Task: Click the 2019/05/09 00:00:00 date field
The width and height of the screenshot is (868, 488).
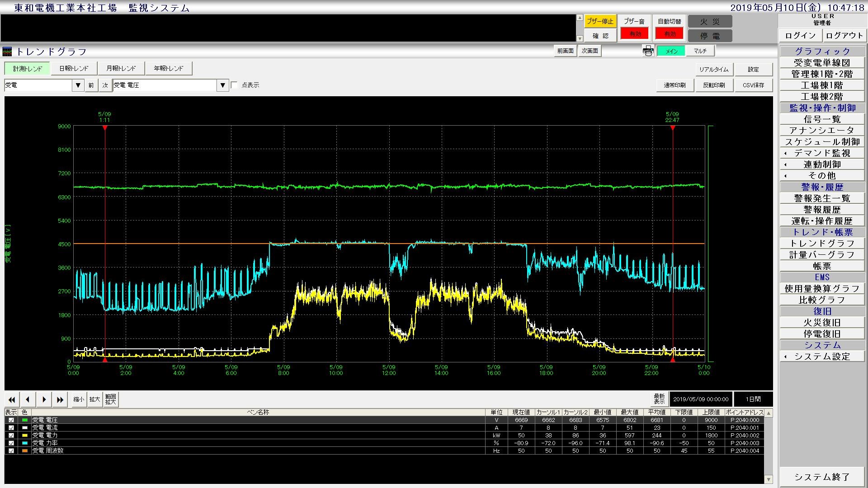Action: pyautogui.click(x=701, y=399)
